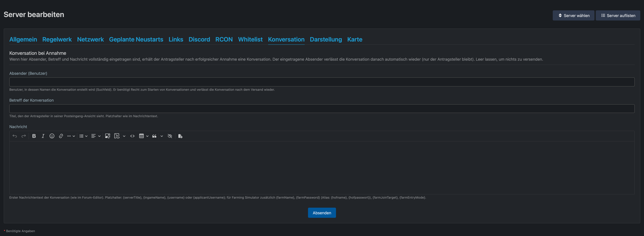Screen dimensions: 644x236
Task: Select the active Konversation tab
Action: pos(286,40)
